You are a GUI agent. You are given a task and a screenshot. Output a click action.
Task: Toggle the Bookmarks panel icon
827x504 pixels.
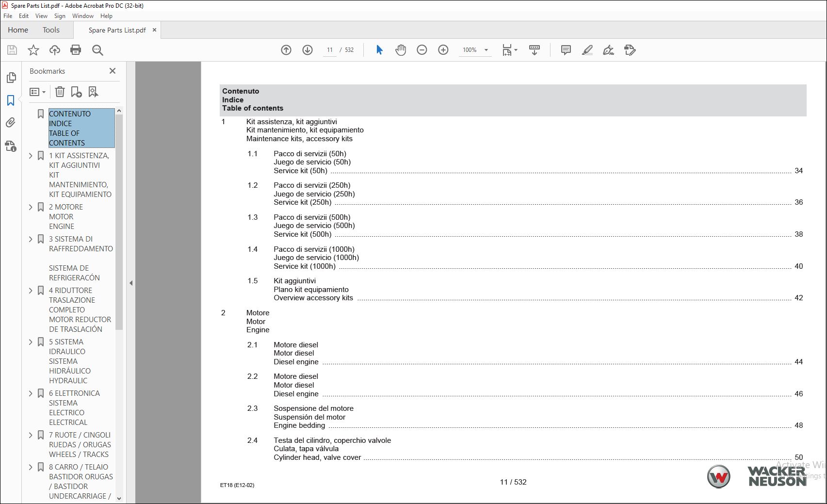coord(11,100)
